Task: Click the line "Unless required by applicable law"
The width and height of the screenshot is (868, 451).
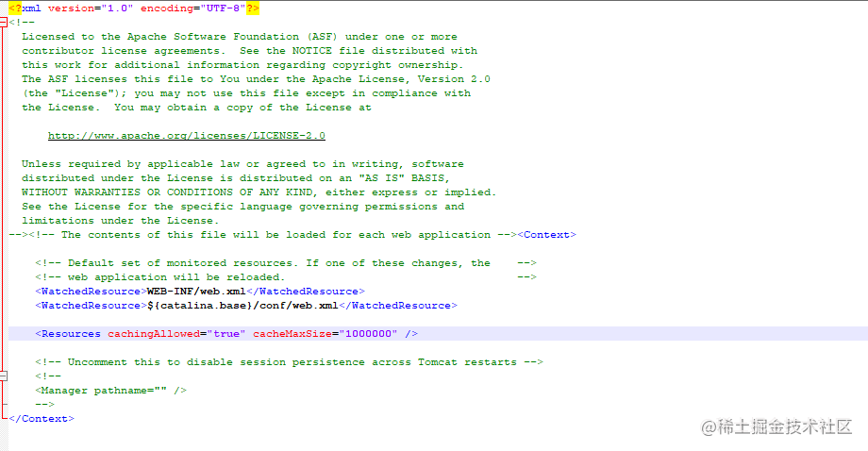Action: click(x=242, y=164)
